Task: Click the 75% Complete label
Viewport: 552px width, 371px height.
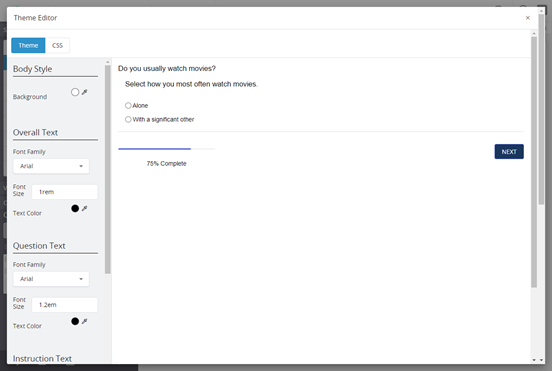Action: 167,164
